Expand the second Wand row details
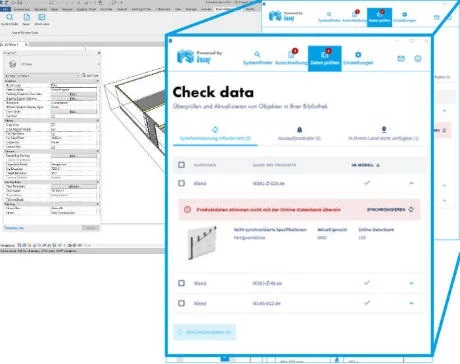This screenshot has width=460, height=364. click(411, 283)
